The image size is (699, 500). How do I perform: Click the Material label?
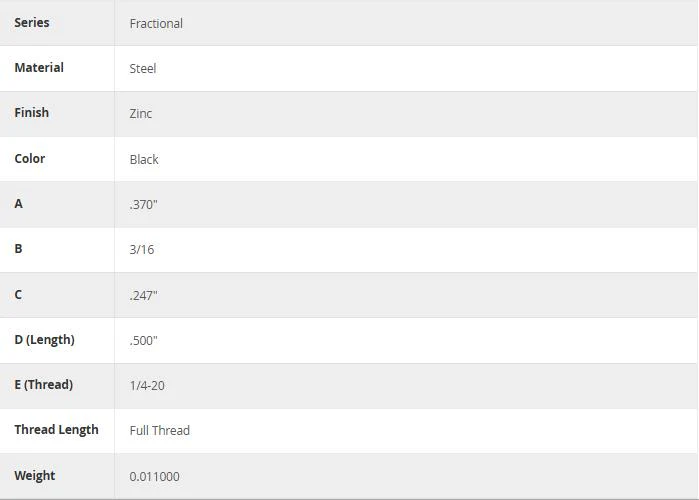pos(39,68)
